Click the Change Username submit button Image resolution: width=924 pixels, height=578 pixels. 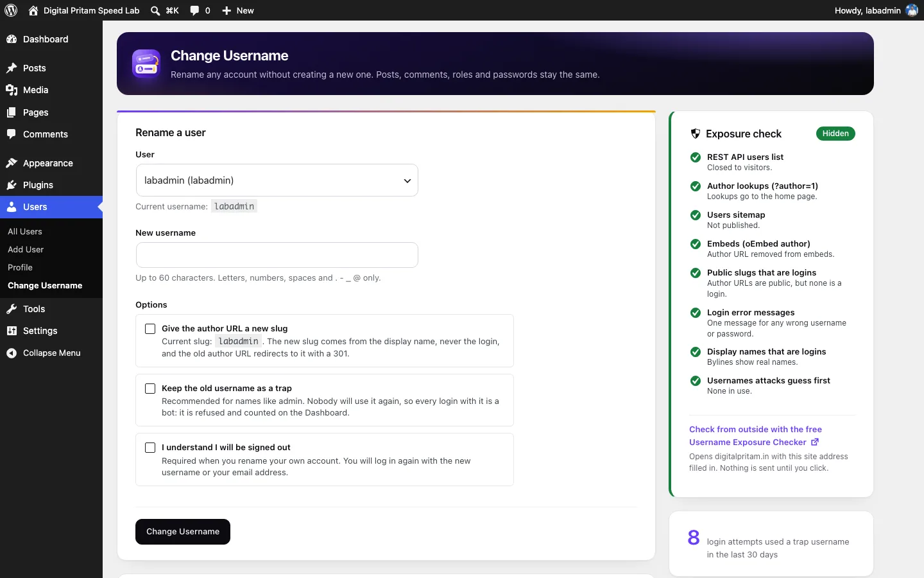(183, 532)
